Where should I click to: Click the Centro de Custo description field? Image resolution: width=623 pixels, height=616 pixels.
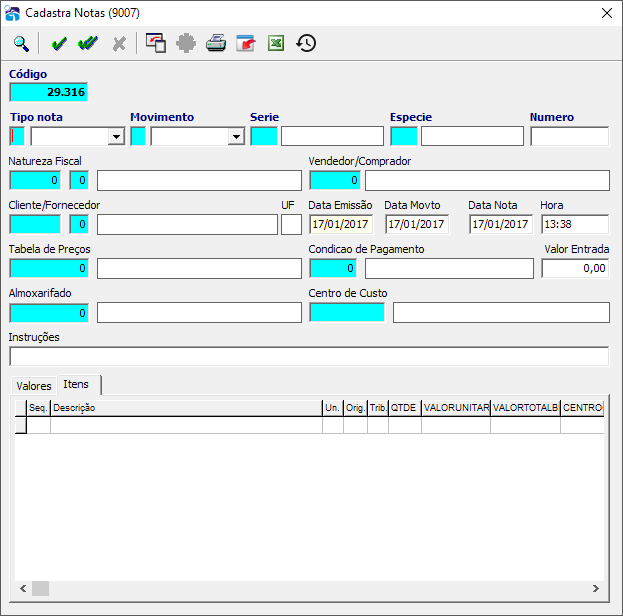click(x=501, y=312)
